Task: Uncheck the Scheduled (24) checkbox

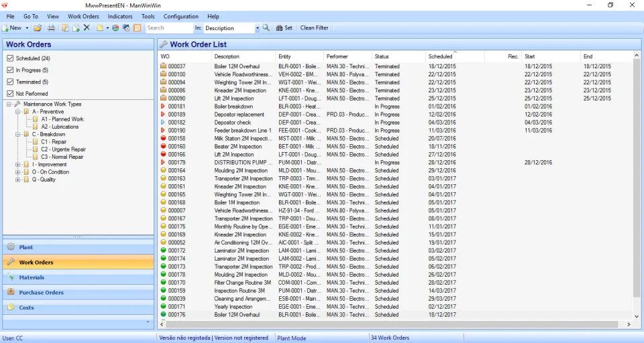Action: [x=10, y=58]
